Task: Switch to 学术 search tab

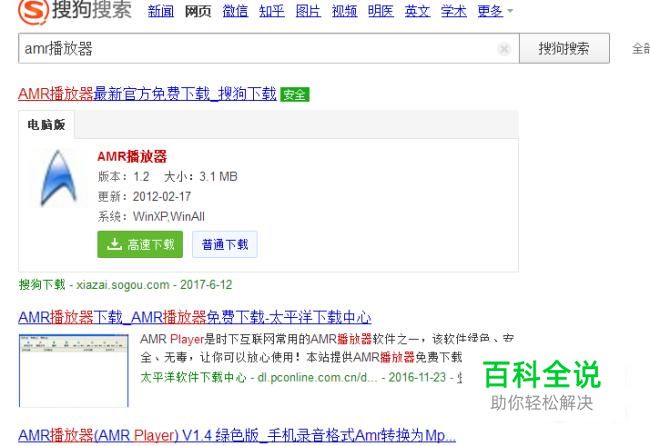Action: click(x=454, y=11)
